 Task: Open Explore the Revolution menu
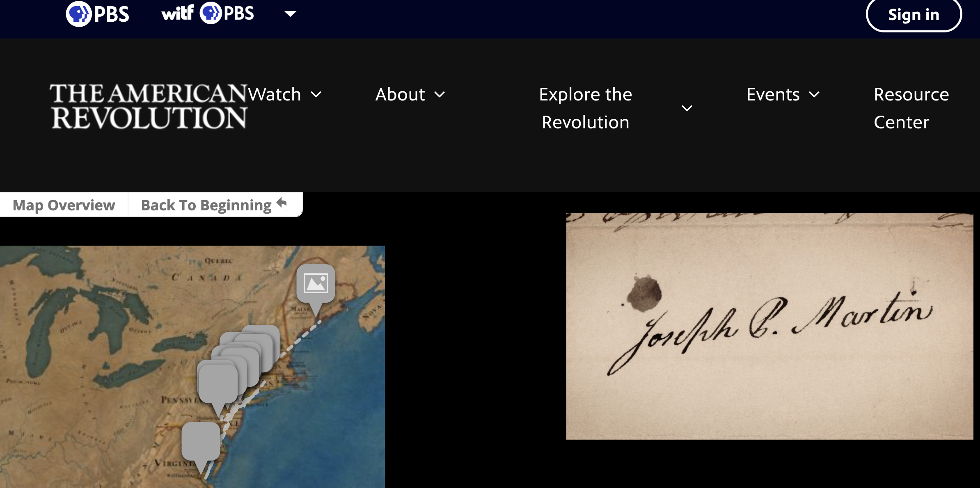[x=586, y=108]
